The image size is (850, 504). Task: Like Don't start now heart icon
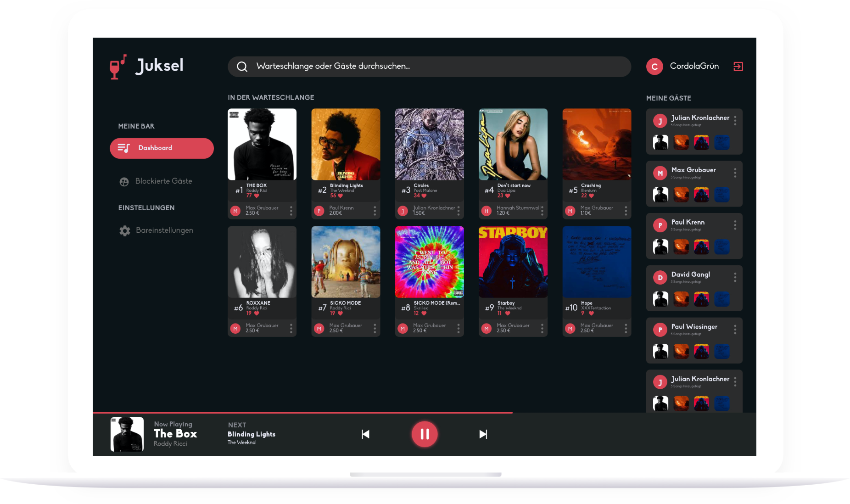(508, 196)
